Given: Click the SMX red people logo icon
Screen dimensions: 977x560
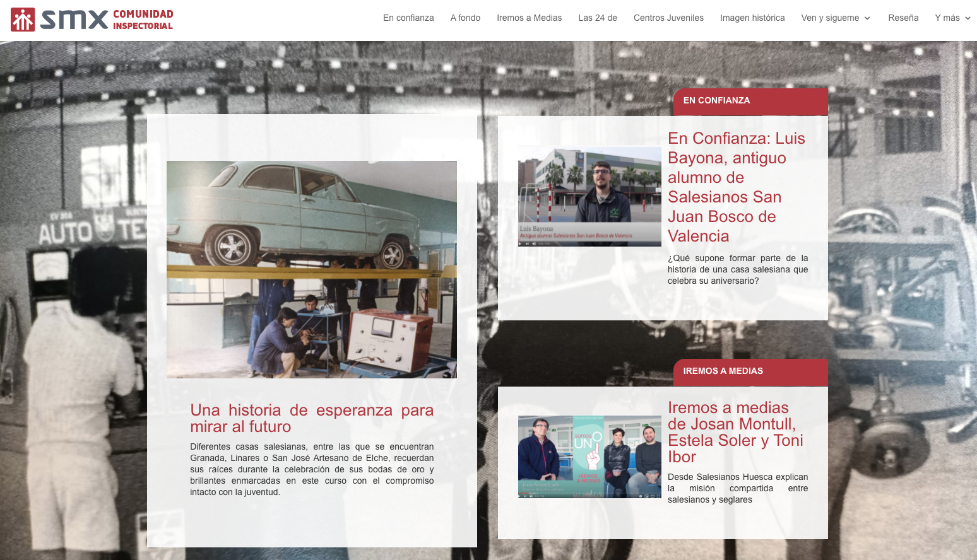Looking at the screenshot, I should pyautogui.click(x=23, y=20).
